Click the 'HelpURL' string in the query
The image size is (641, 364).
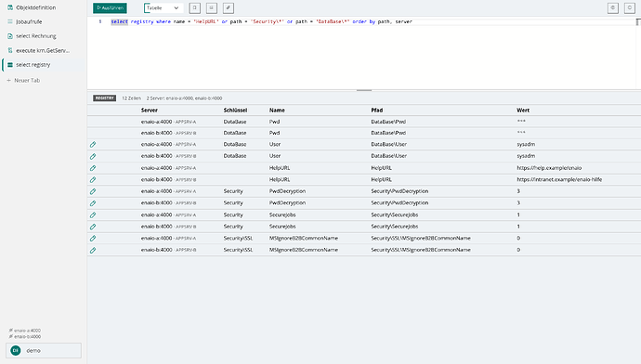[206, 21]
